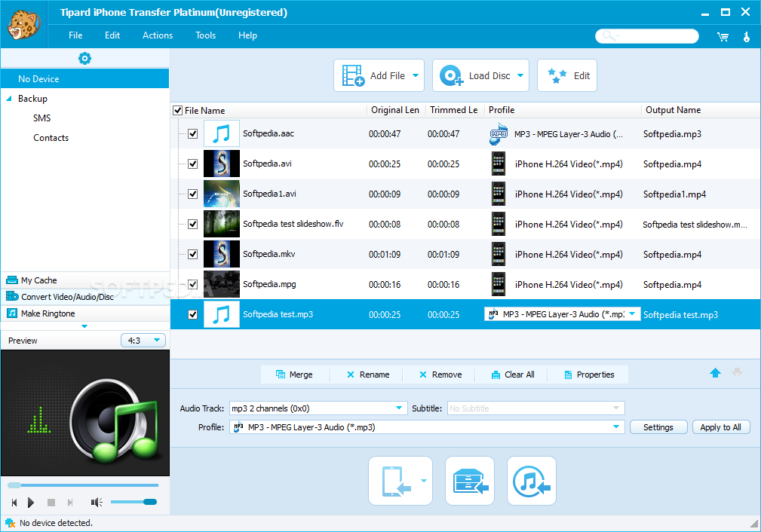The width and height of the screenshot is (761, 532).
Task: Uncheck the Softpedia1.avi checkbox
Action: (x=192, y=194)
